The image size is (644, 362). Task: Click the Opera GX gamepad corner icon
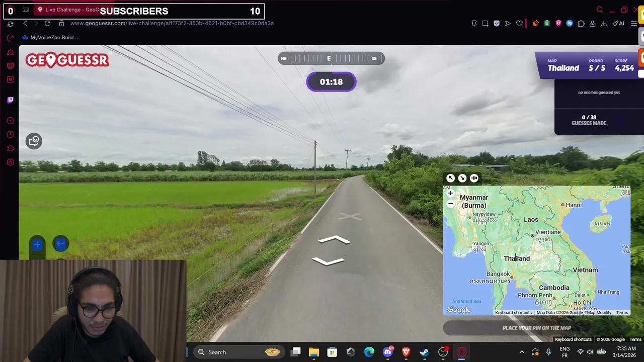point(26,10)
